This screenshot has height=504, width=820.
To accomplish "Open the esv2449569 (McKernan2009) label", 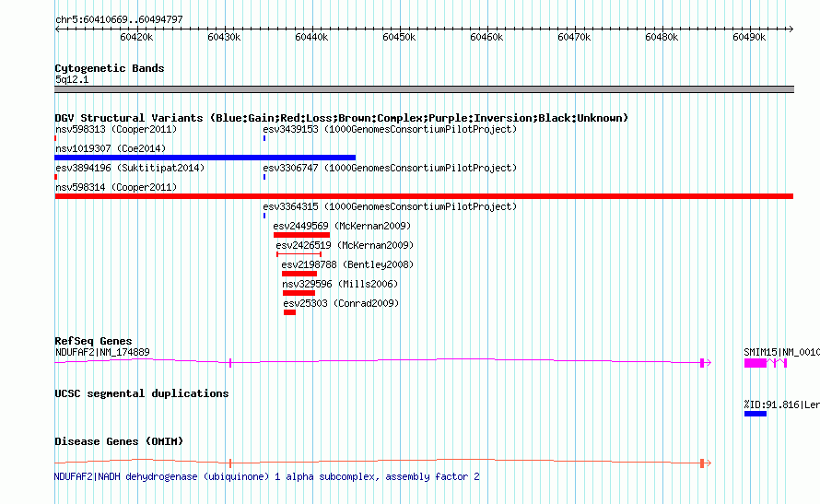I will click(x=342, y=226).
